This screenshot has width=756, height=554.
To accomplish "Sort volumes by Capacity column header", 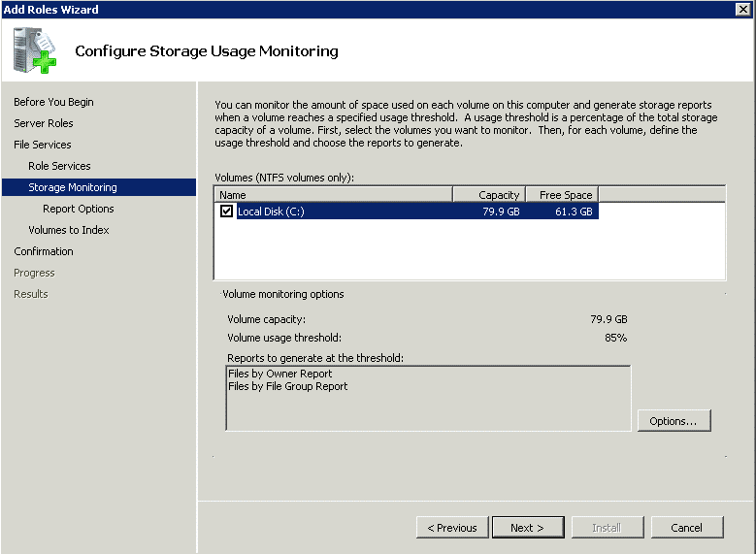I will coord(489,195).
